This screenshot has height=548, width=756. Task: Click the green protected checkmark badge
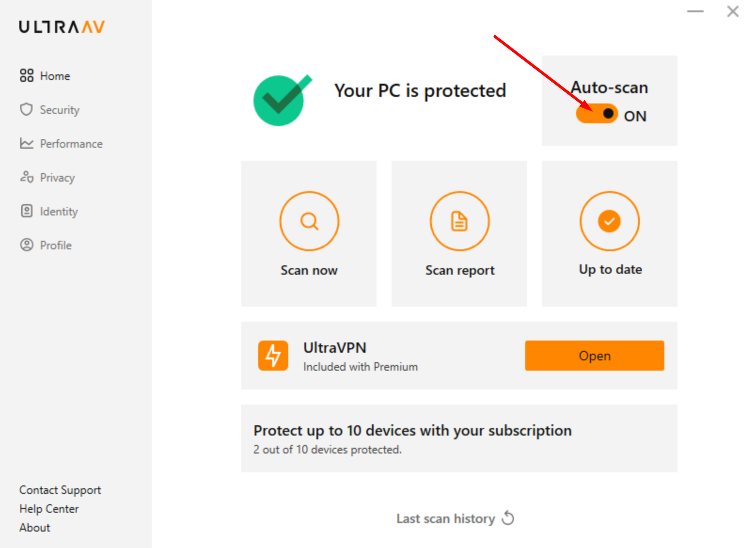point(280,100)
